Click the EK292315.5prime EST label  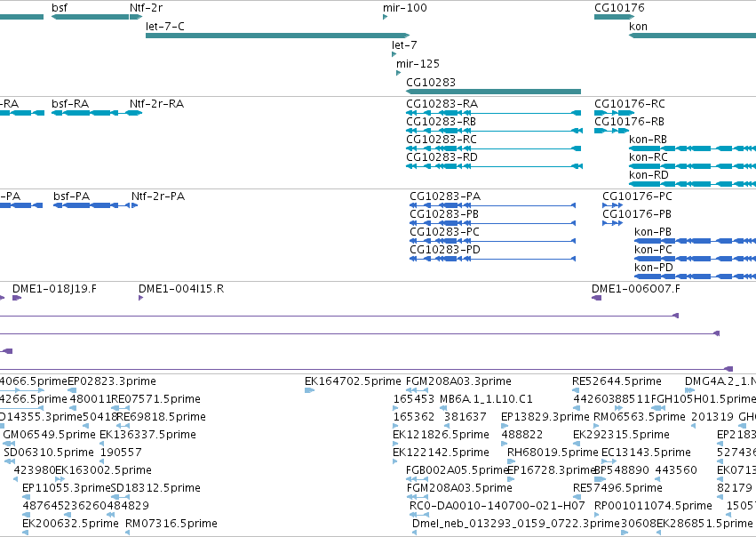621,435
